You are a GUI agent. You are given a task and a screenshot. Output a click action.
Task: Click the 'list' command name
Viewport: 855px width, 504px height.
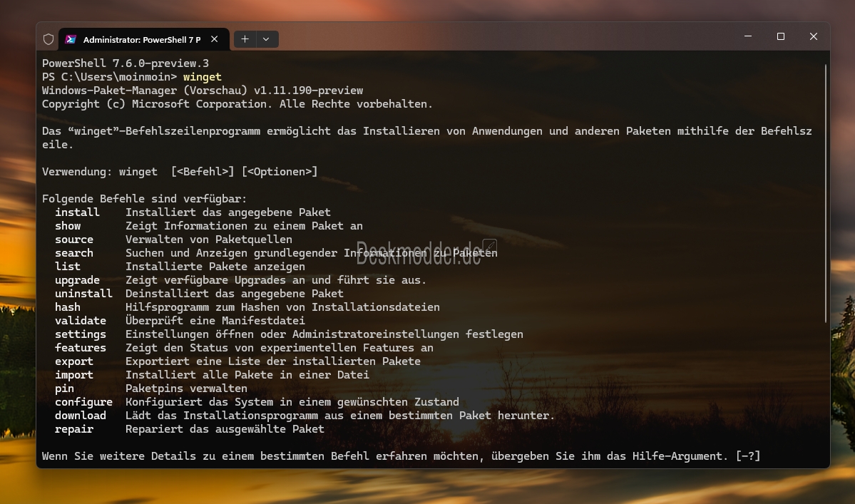click(x=68, y=267)
